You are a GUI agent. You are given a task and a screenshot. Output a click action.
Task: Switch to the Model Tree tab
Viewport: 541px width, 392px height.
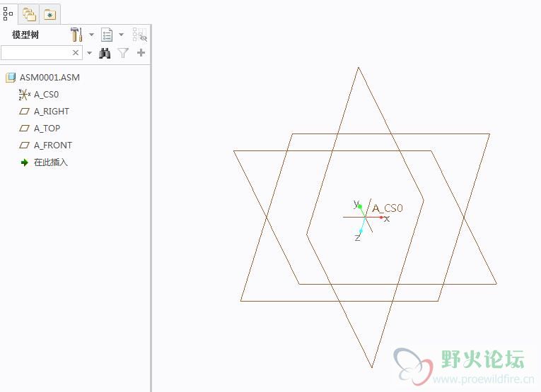(8, 14)
